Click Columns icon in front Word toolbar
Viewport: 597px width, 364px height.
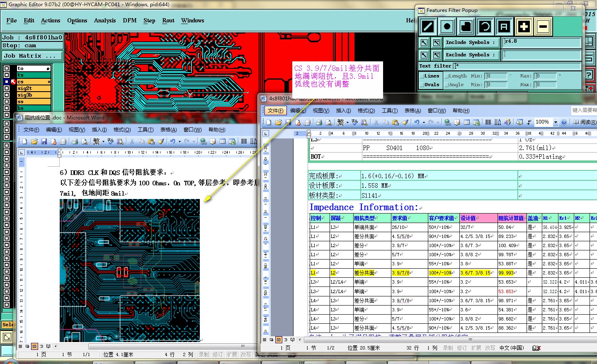(488, 122)
